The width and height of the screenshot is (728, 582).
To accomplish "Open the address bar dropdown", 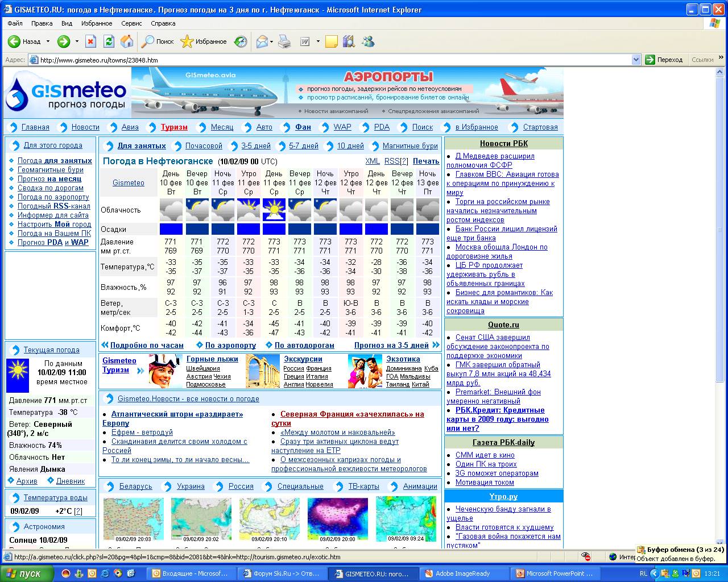I will (x=636, y=60).
